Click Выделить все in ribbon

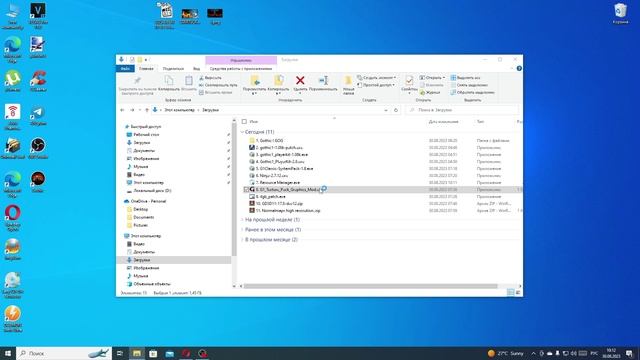click(465, 78)
